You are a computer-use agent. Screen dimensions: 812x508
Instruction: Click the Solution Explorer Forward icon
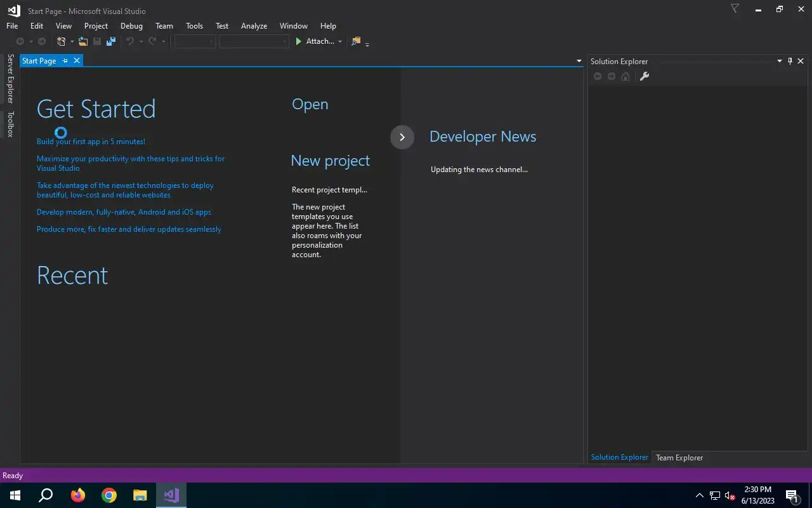tap(612, 76)
